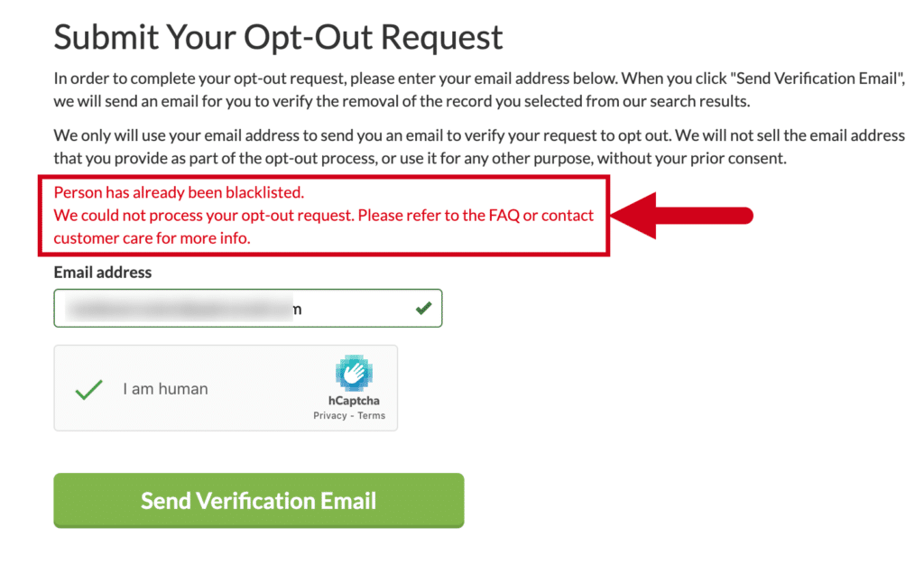Click "Person has already been blacklisted." error line

pyautogui.click(x=179, y=193)
